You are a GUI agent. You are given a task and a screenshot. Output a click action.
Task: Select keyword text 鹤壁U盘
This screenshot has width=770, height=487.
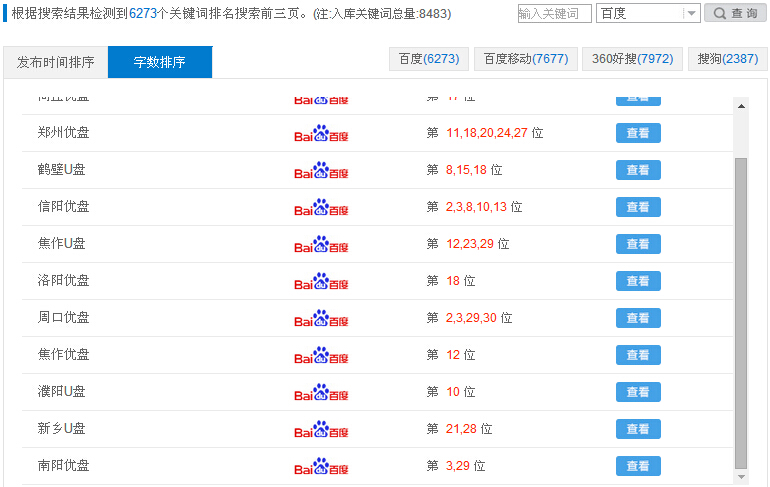[x=61, y=169]
